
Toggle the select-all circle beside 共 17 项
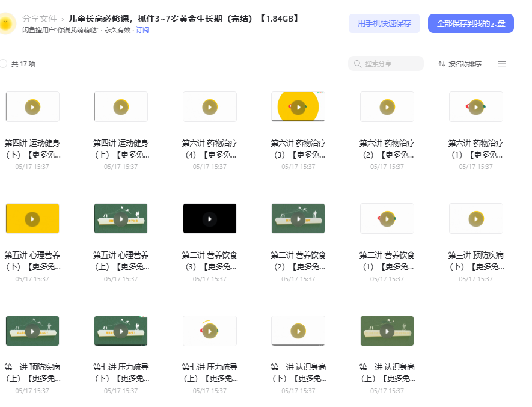coord(3,64)
